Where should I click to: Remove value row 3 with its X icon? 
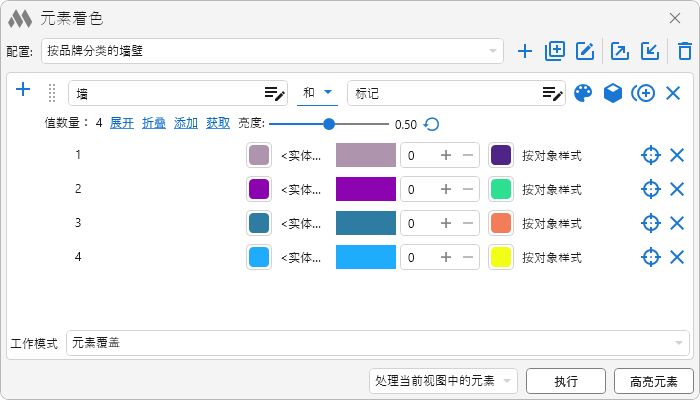point(677,223)
